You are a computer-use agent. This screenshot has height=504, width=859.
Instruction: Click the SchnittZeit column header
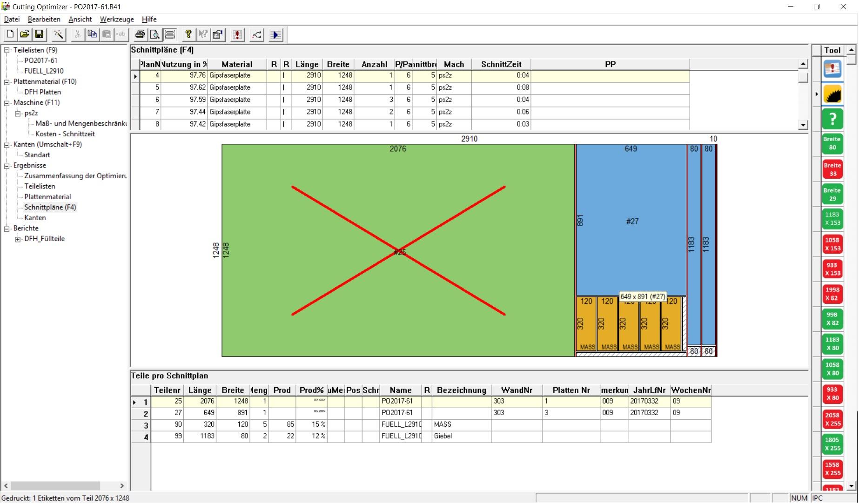501,64
